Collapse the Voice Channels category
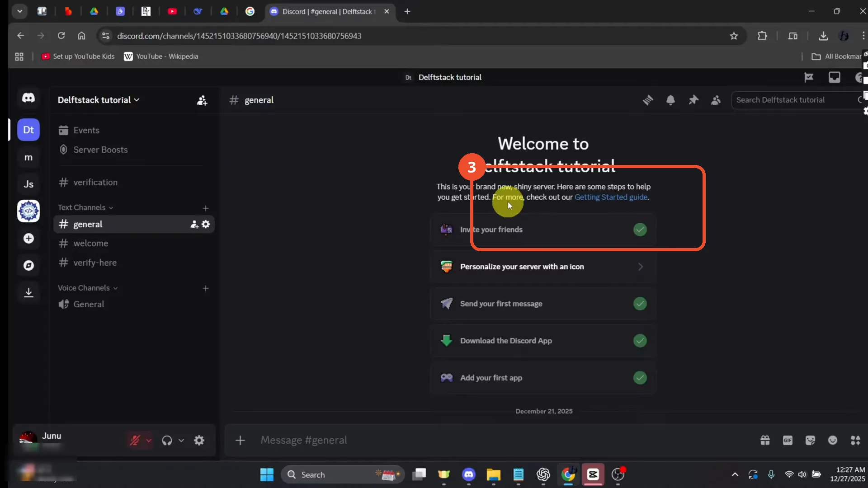This screenshot has height=488, width=868. click(87, 288)
